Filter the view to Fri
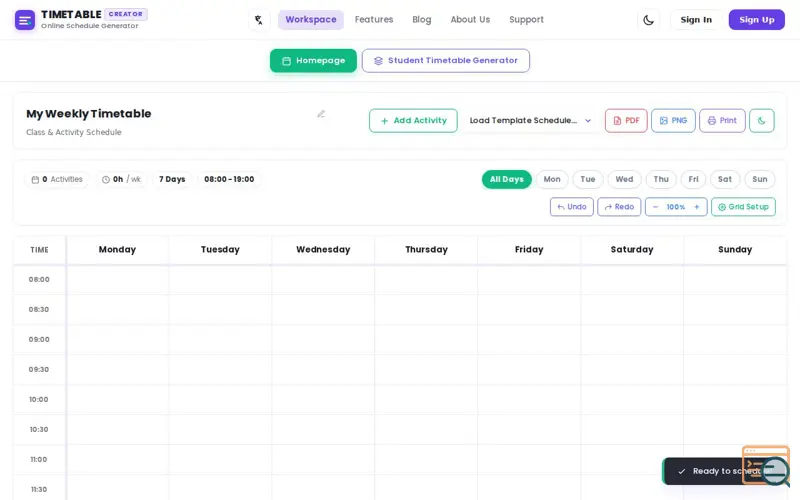 point(693,180)
